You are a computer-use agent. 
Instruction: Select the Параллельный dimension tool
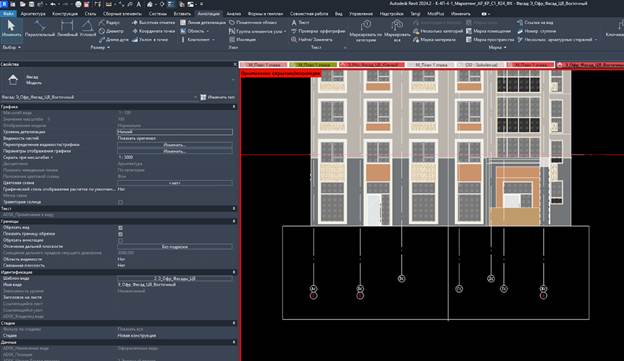[x=40, y=28]
